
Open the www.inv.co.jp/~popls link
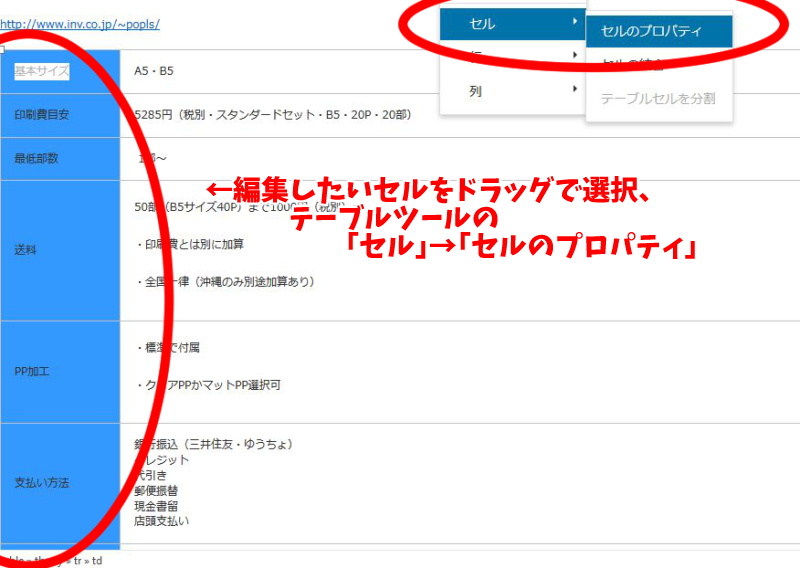[x=80, y=24]
